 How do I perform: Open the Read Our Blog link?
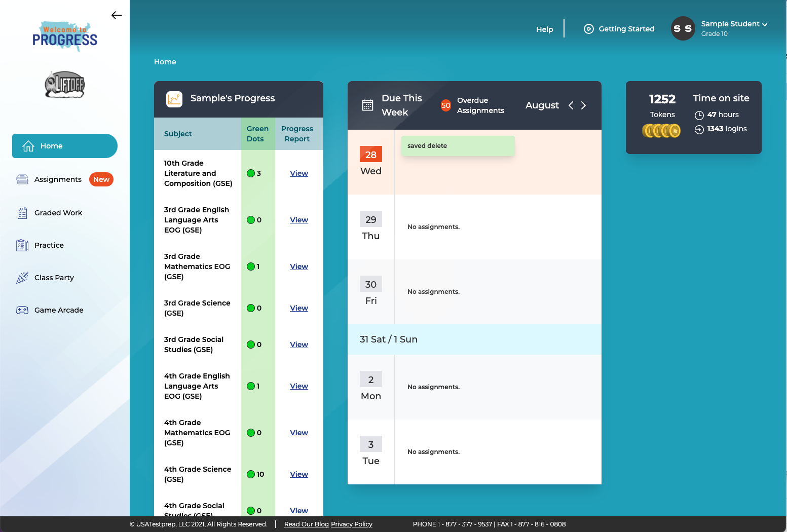click(306, 524)
